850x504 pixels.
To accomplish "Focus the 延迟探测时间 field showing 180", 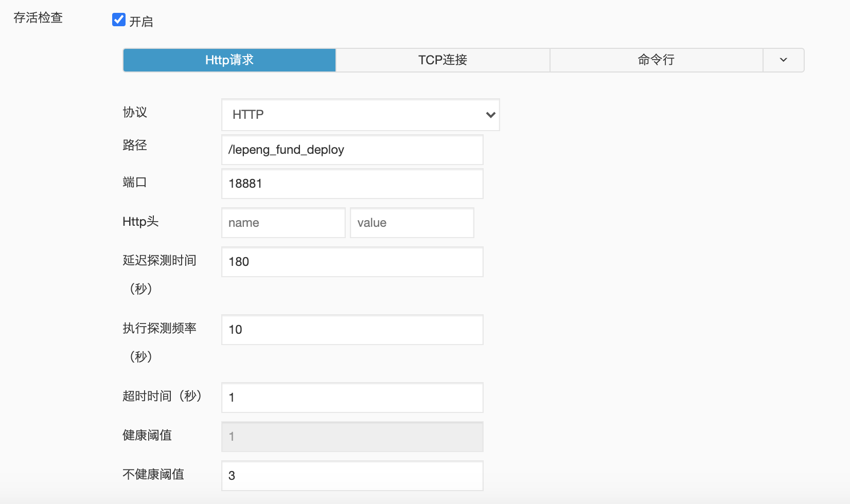I will [352, 262].
